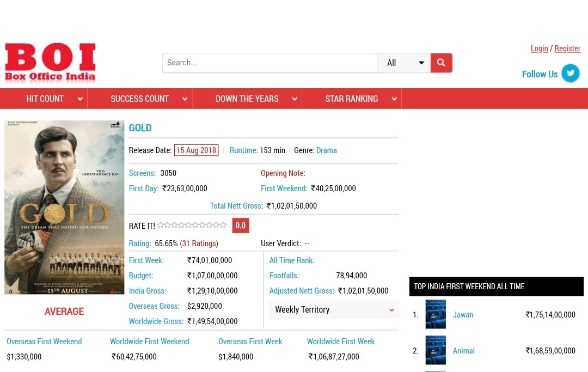The width and height of the screenshot is (588, 372).
Task: Click the red search magnifier button
Action: (442, 63)
